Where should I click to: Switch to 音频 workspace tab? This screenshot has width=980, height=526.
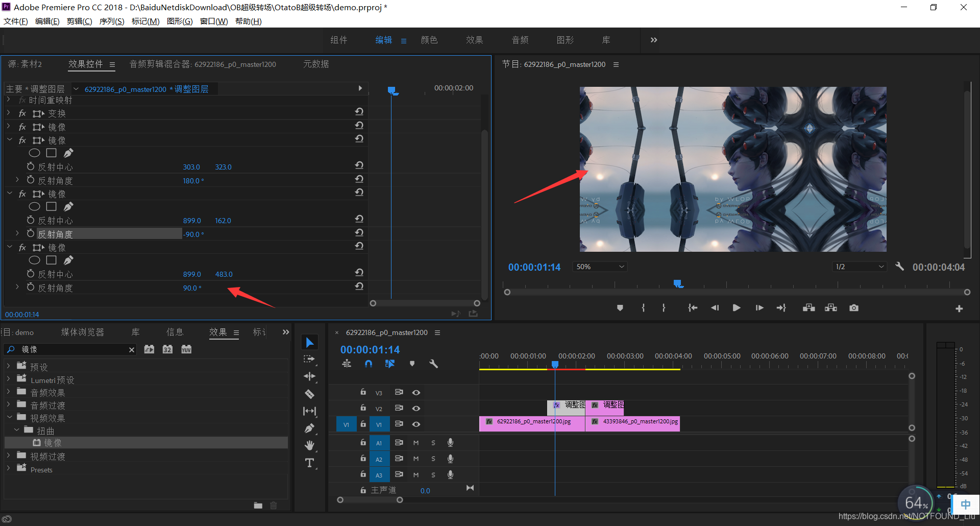(520, 40)
